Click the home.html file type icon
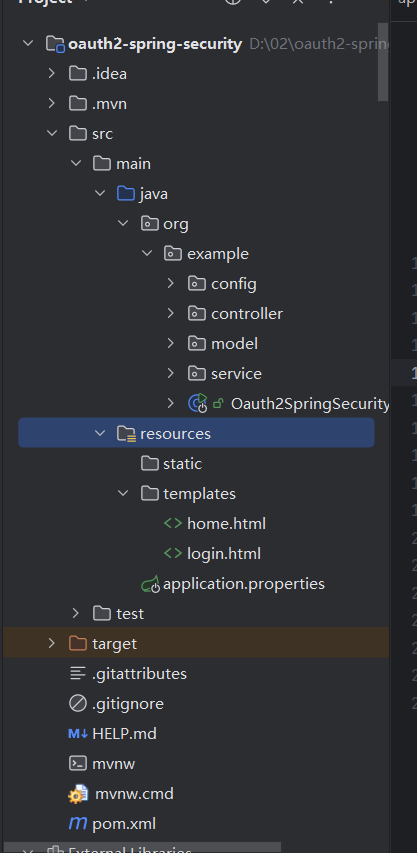This screenshot has width=417, height=853. pyautogui.click(x=173, y=523)
